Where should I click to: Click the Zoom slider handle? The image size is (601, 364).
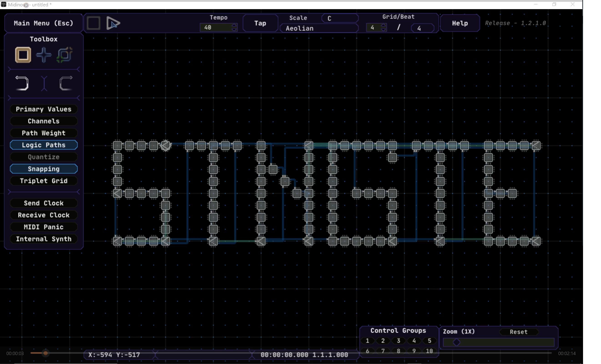tap(456, 342)
